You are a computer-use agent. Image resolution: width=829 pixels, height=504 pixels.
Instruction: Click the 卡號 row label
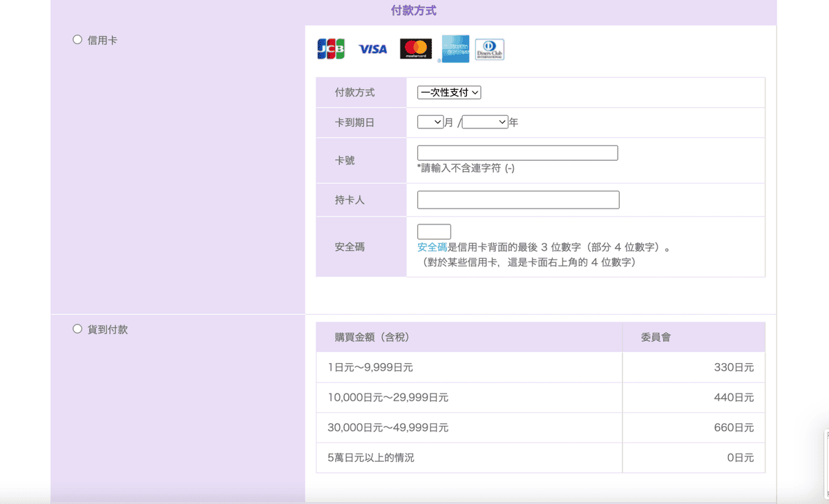tap(345, 160)
